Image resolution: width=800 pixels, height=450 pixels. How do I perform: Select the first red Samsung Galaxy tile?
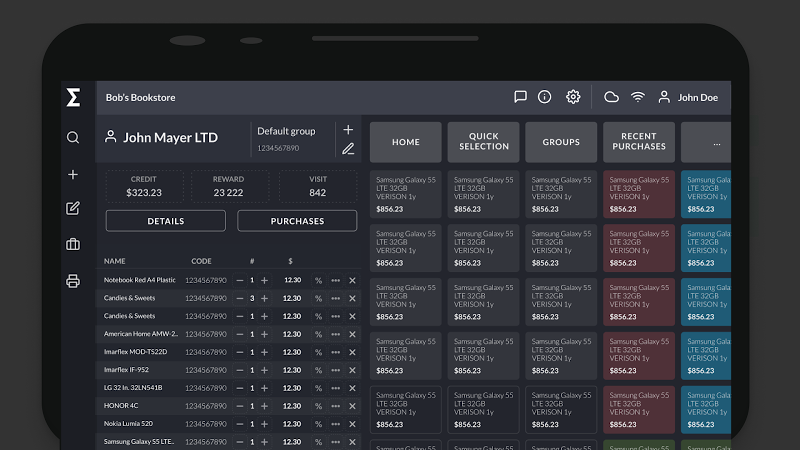639,194
